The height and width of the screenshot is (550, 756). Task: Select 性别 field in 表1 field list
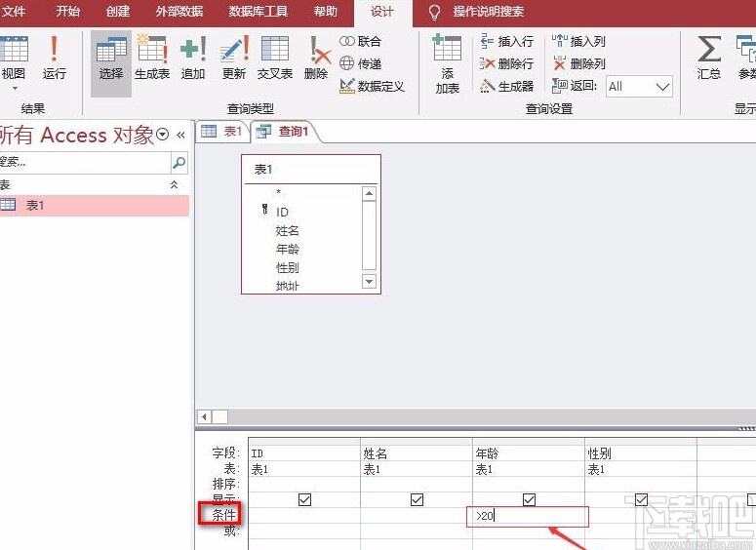coord(288,267)
